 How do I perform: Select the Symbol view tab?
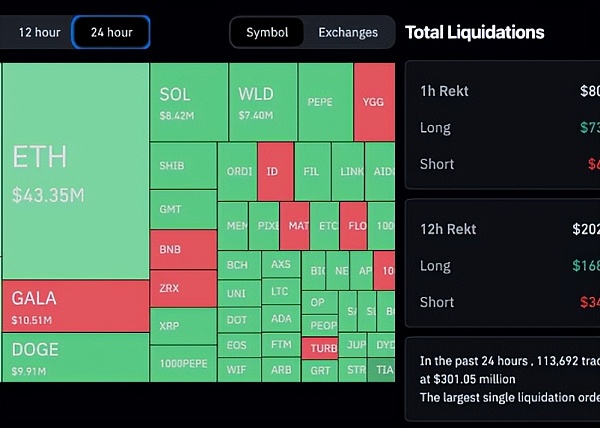click(x=267, y=32)
